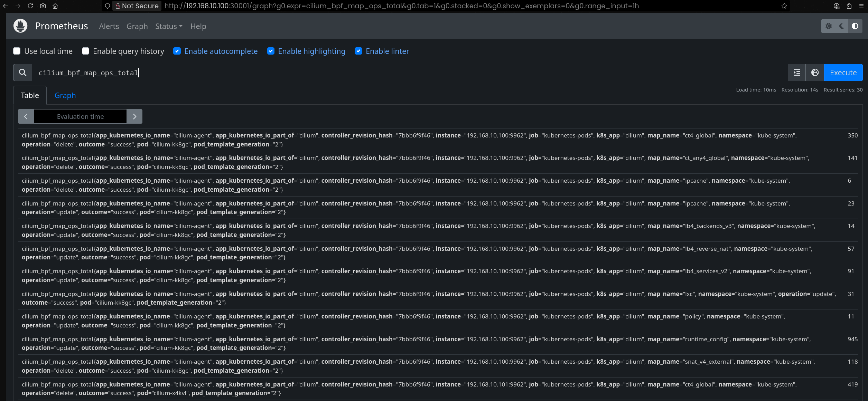Open the Help link

coord(198,26)
